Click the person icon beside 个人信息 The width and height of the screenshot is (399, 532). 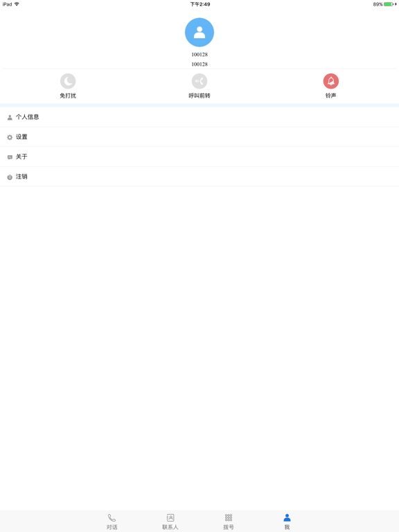pos(10,117)
